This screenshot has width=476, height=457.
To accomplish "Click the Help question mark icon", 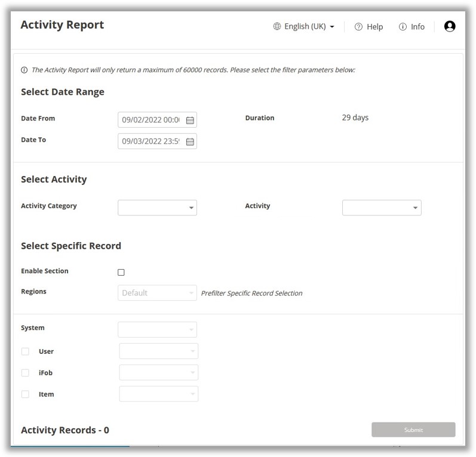I will pyautogui.click(x=358, y=27).
